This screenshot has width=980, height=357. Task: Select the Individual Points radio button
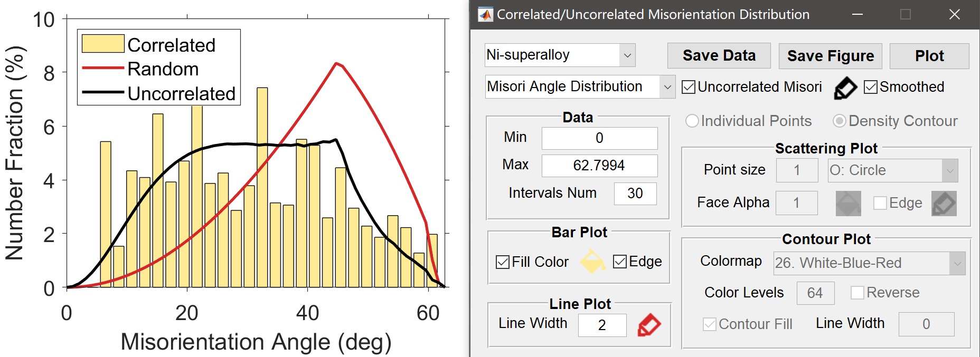pyautogui.click(x=692, y=121)
